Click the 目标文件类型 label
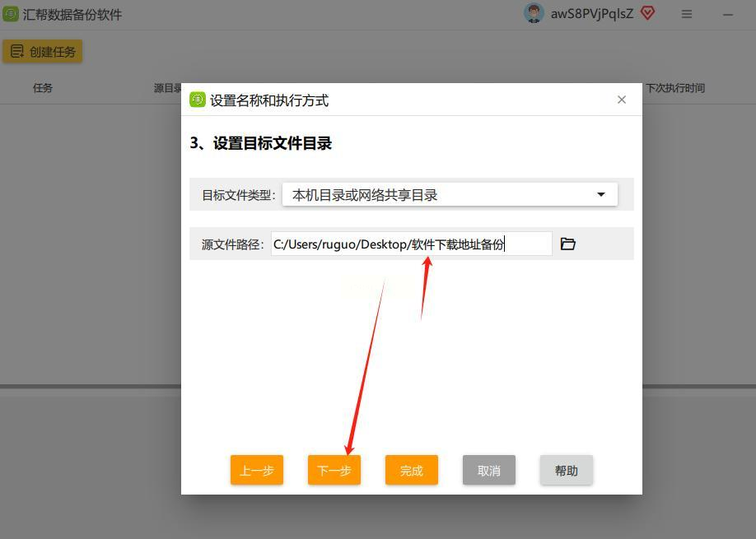This screenshot has width=756, height=539. [x=239, y=195]
